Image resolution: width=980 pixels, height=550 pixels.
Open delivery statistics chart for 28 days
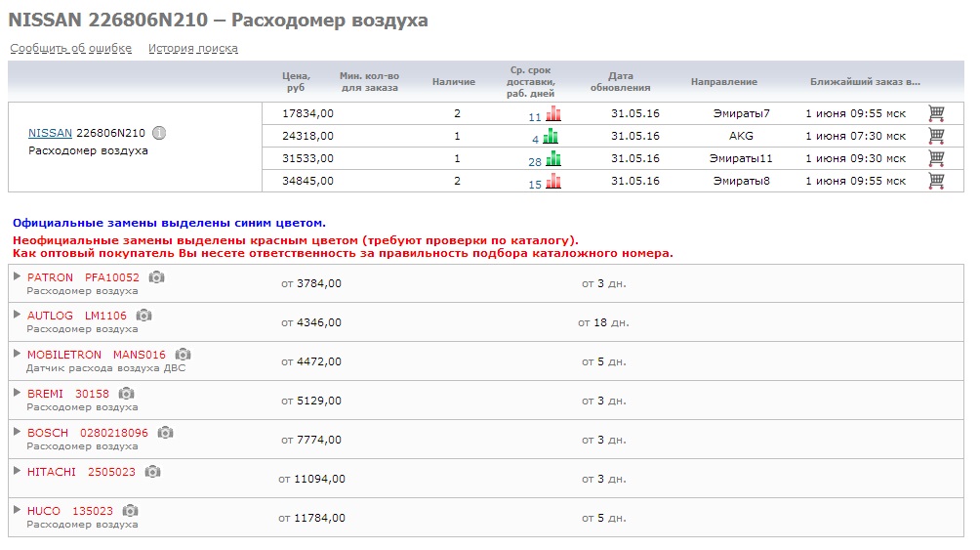pos(553,158)
